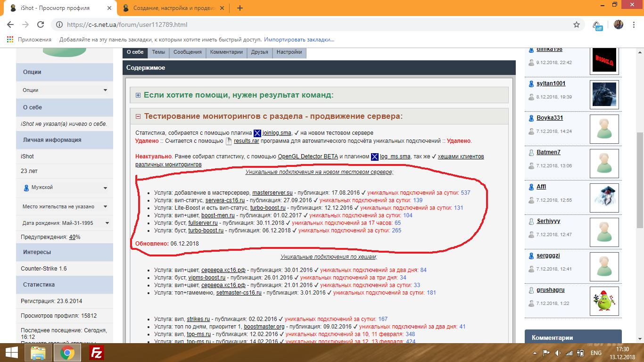The width and height of the screenshot is (644, 362).
Task: Open the Chrome profile avatar
Action: coord(618,25)
